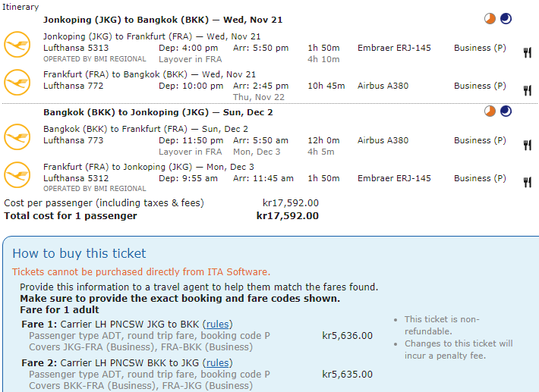
Task: Click orange daytime icon on return header
Action: pos(490,112)
